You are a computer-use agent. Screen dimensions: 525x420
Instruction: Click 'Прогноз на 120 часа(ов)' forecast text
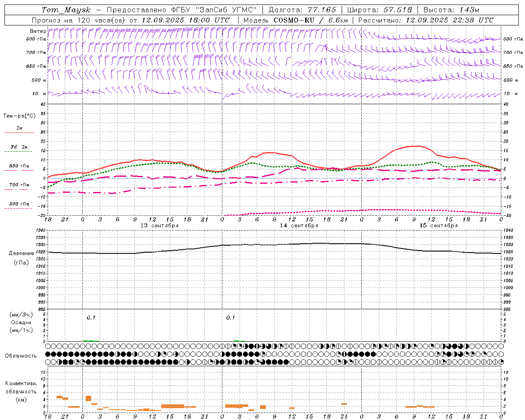click(79, 20)
